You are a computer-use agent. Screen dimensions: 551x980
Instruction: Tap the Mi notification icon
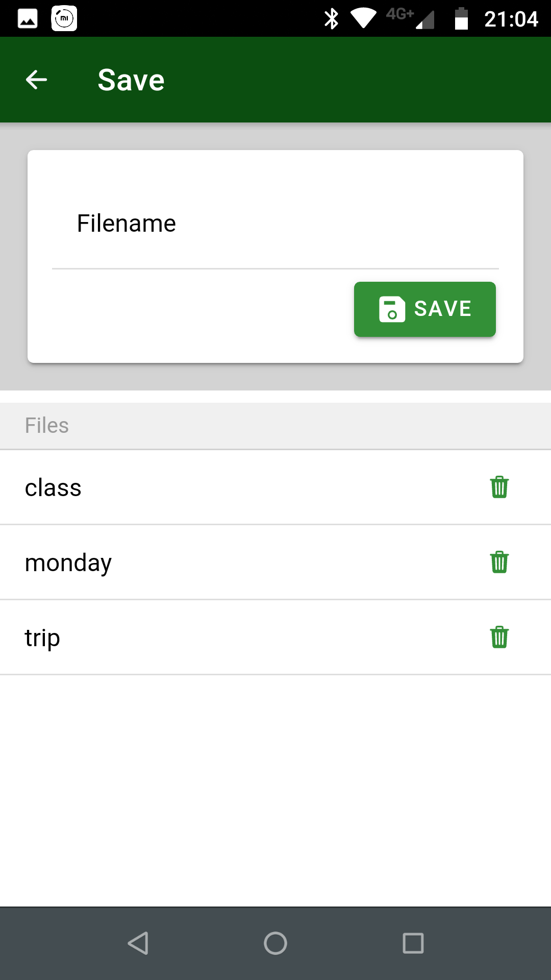[64, 19]
